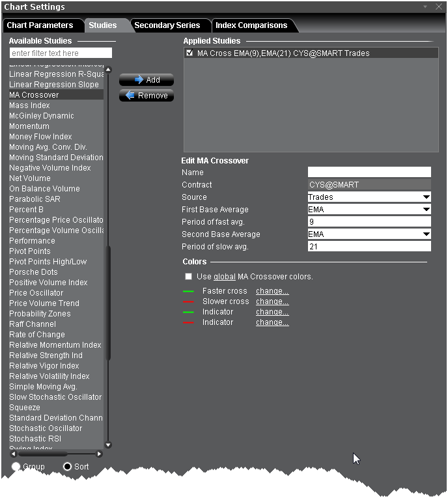Uncheck the MA Cross EMA applied study

click(189, 53)
